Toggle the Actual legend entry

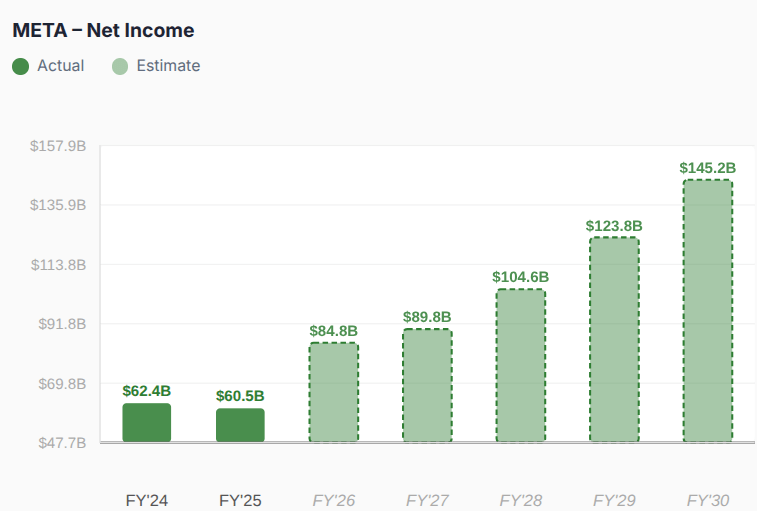click(x=48, y=66)
